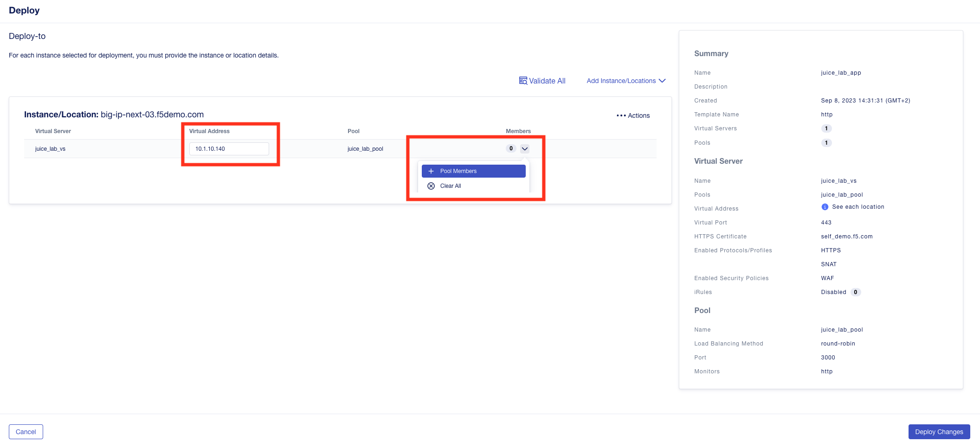Screen dimensions: 980x448
Task: Click the Pools count badge 1
Action: click(x=826, y=143)
